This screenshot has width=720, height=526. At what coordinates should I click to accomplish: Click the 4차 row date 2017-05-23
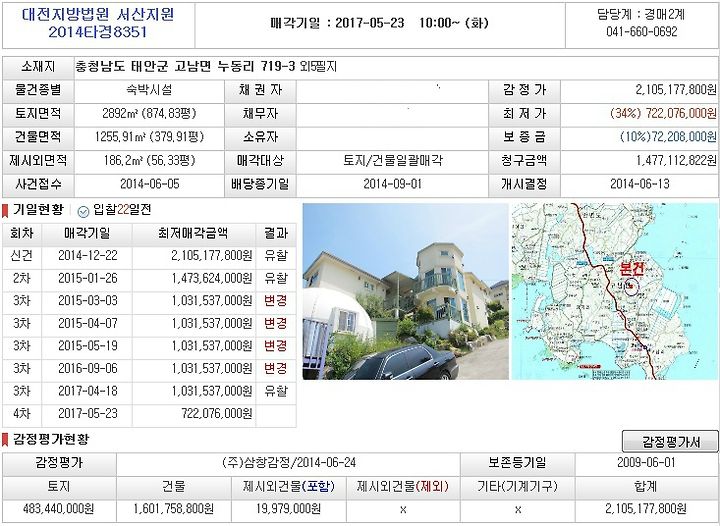point(88,414)
